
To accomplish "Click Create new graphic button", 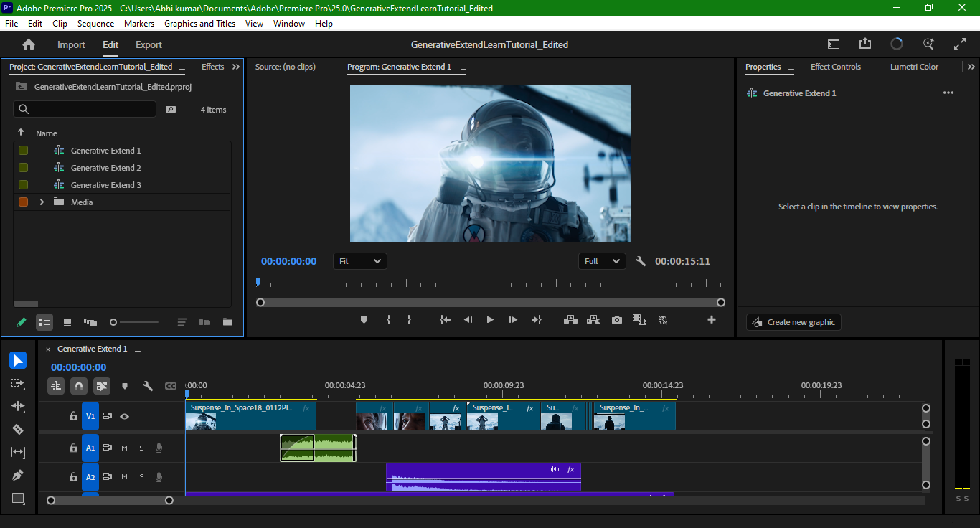I will pyautogui.click(x=793, y=322).
